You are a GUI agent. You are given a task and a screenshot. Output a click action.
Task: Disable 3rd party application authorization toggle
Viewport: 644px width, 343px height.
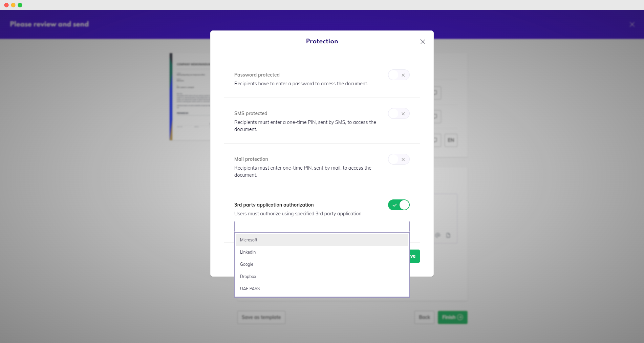pyautogui.click(x=399, y=205)
